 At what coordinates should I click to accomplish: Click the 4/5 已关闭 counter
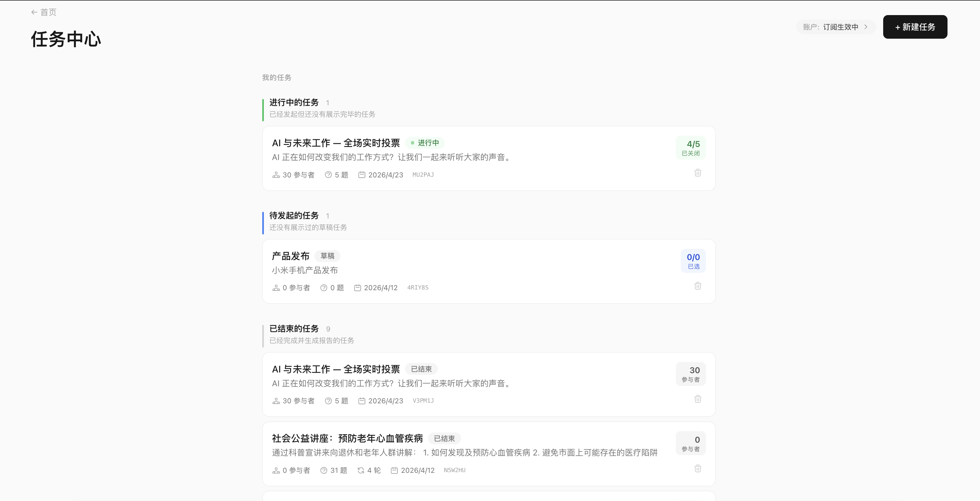[691, 148]
